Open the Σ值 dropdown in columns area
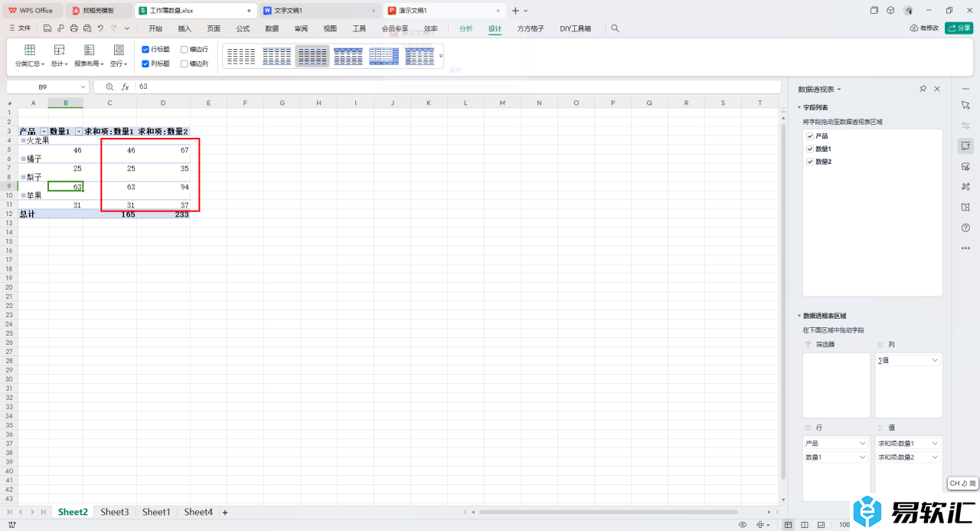Image resolution: width=980 pixels, height=531 pixels. (x=936, y=360)
